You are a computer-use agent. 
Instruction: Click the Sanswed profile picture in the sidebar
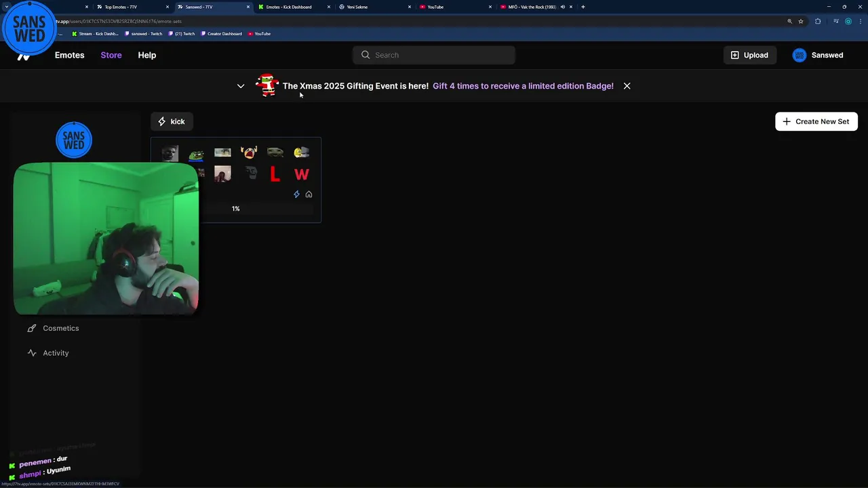[x=74, y=140]
